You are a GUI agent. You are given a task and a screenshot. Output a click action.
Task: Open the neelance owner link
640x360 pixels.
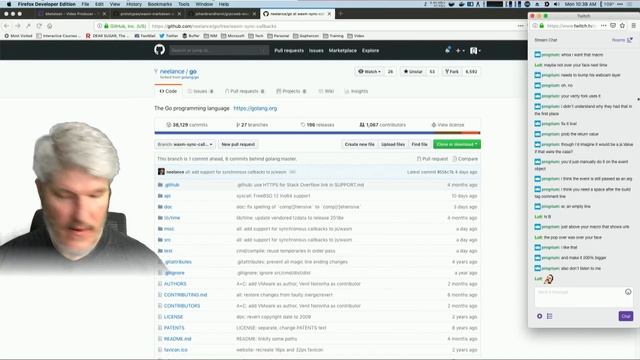click(x=172, y=71)
